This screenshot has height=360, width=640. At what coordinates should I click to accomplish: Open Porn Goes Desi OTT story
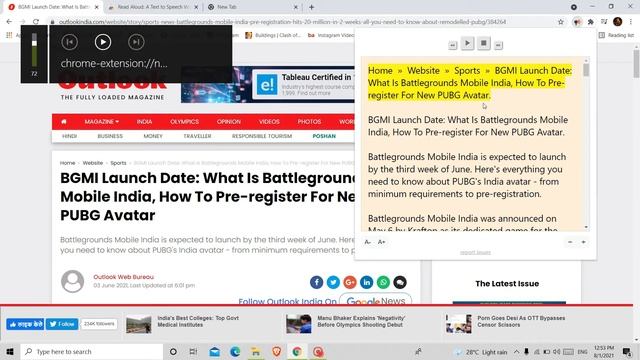pyautogui.click(x=521, y=321)
